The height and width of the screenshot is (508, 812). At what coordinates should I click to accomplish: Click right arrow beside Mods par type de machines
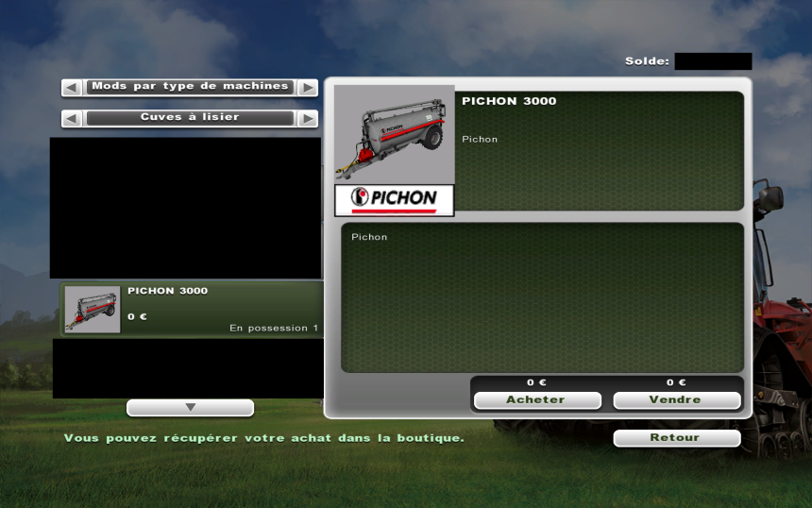pos(308,88)
